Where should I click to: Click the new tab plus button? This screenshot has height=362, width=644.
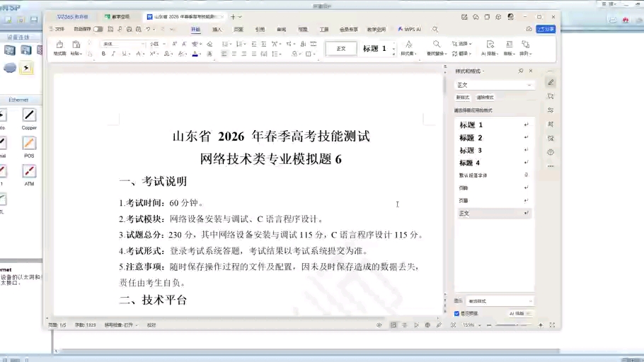pyautogui.click(x=233, y=17)
